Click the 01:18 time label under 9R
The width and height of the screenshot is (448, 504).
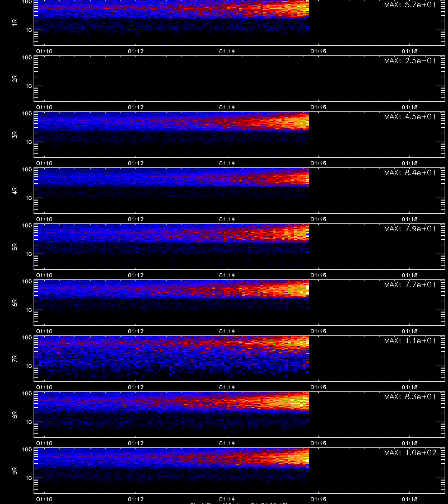410,499
